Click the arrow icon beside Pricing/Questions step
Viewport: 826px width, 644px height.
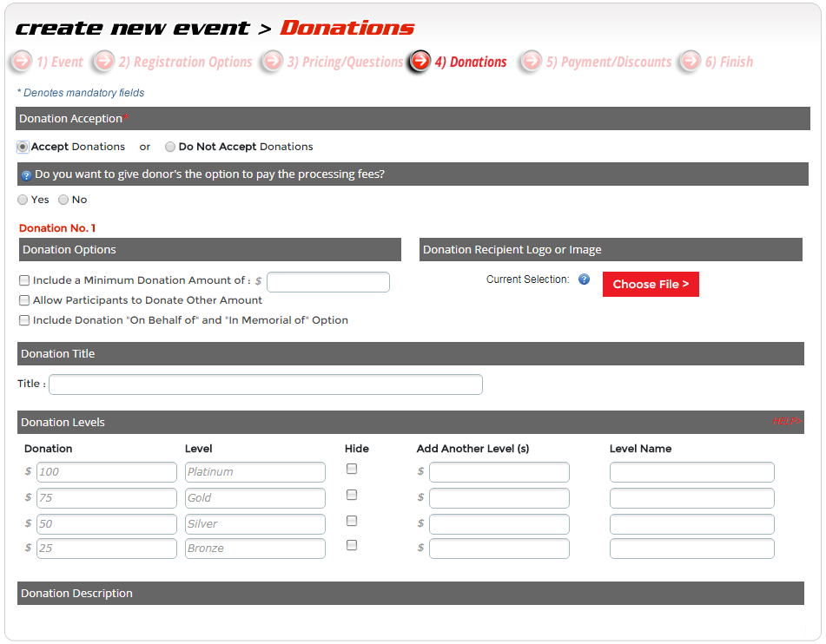click(x=273, y=62)
